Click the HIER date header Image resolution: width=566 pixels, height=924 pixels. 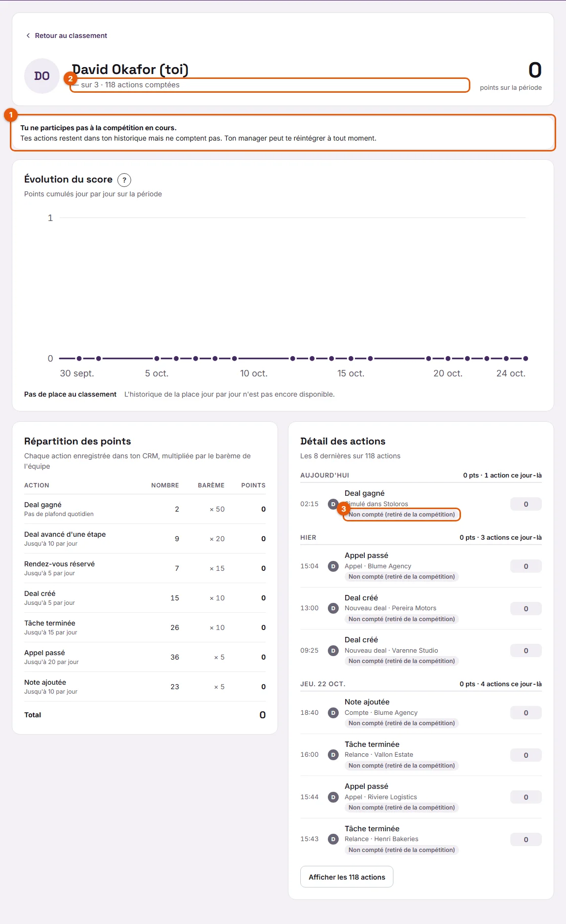308,538
